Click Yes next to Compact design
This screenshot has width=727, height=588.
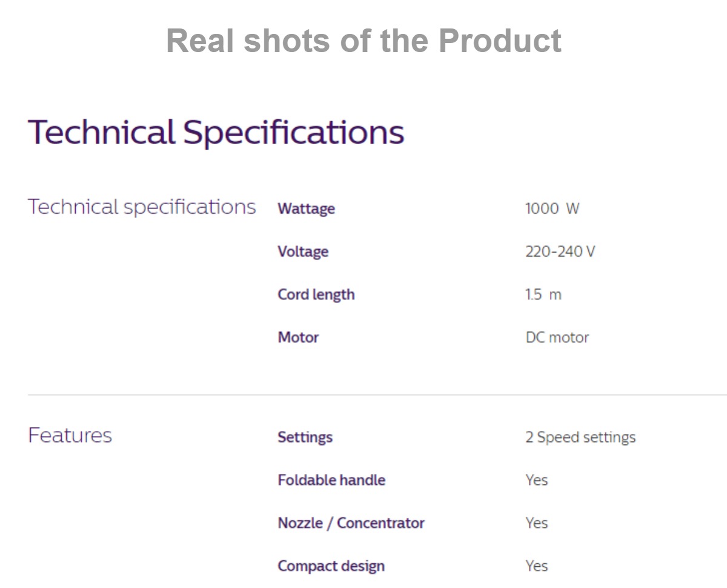pyautogui.click(x=537, y=566)
